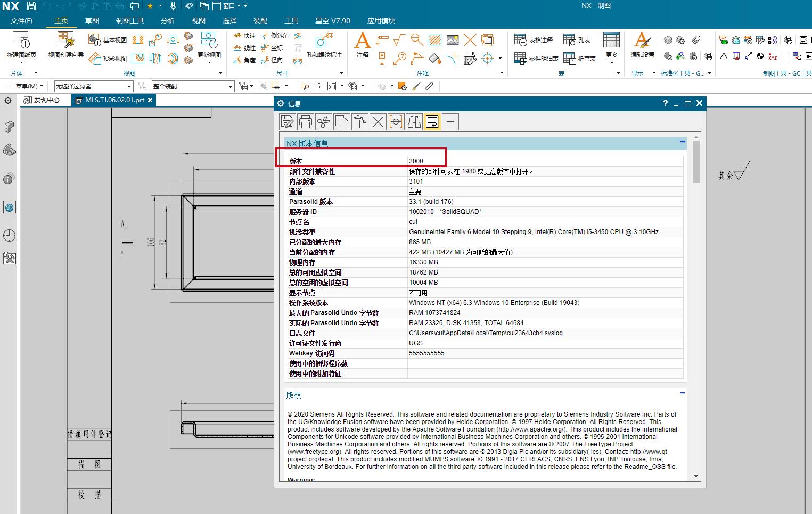This screenshot has width=812, height=514.
Task: Select the 节点名 value cui
Action: [x=545, y=222]
